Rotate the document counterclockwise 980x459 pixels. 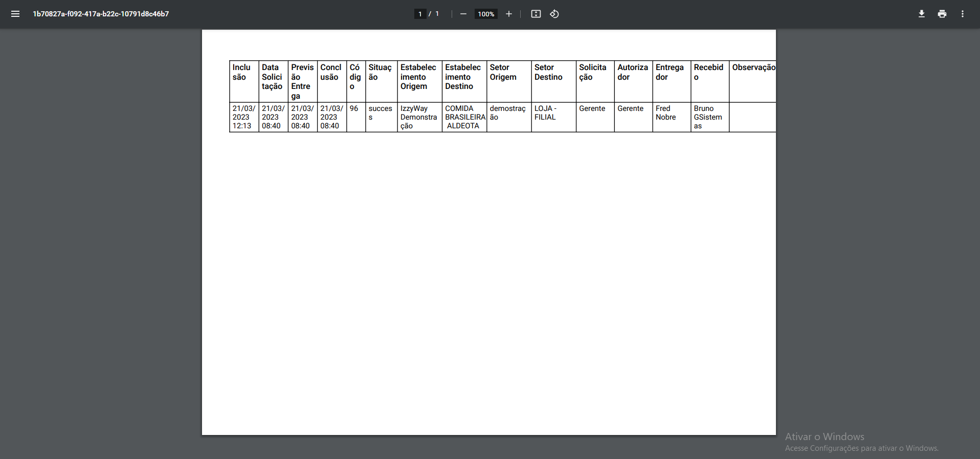coord(554,14)
